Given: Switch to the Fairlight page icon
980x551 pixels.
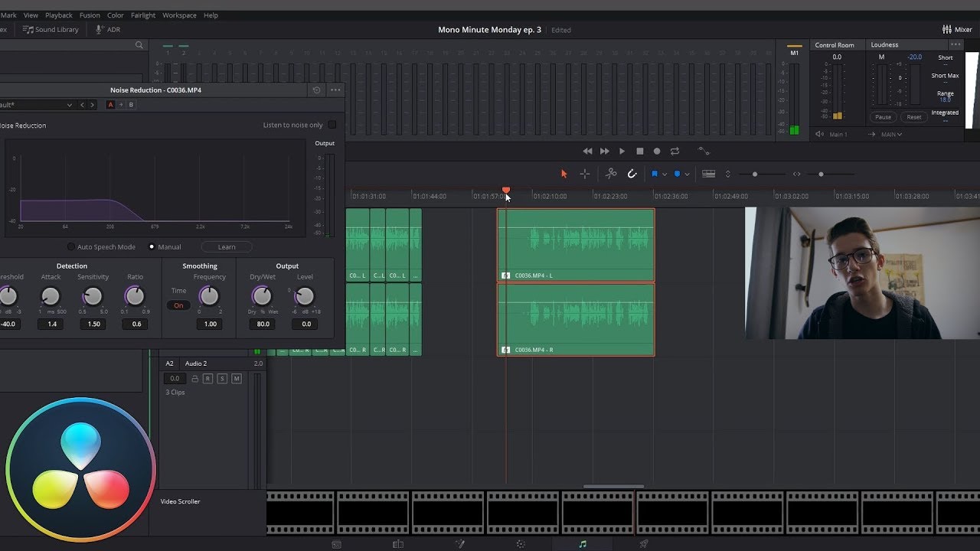Looking at the screenshot, I should 583,544.
